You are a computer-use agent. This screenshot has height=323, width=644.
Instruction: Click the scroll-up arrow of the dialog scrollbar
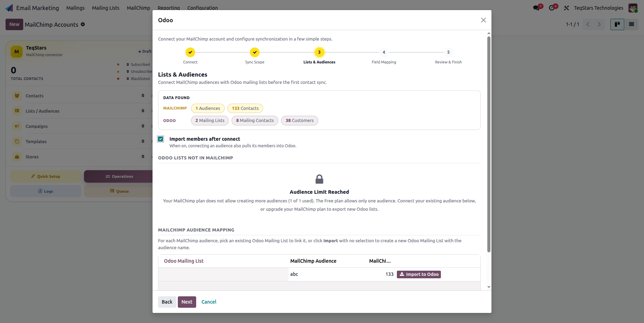[x=489, y=33]
